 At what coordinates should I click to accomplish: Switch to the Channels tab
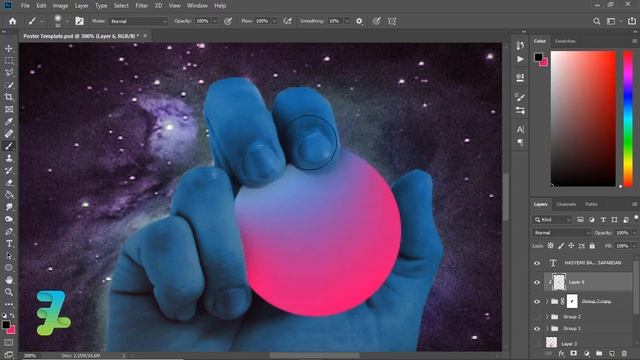pyautogui.click(x=566, y=204)
